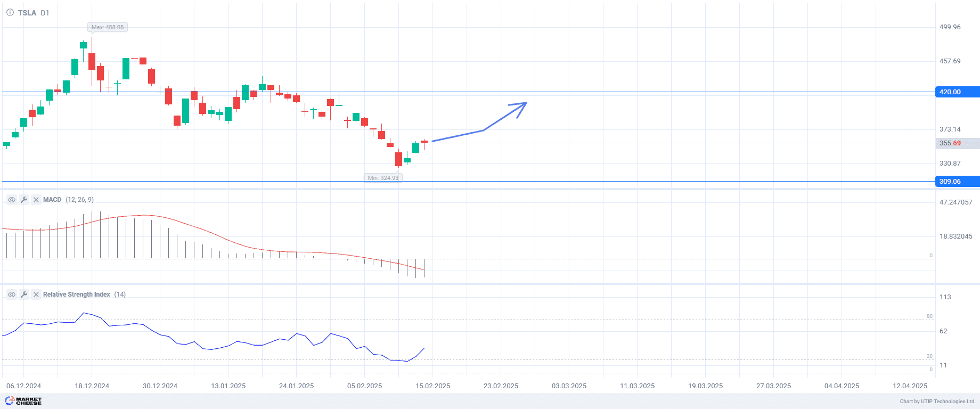
Task: Select the 420.00 horizontal level price tag
Action: pyautogui.click(x=957, y=92)
